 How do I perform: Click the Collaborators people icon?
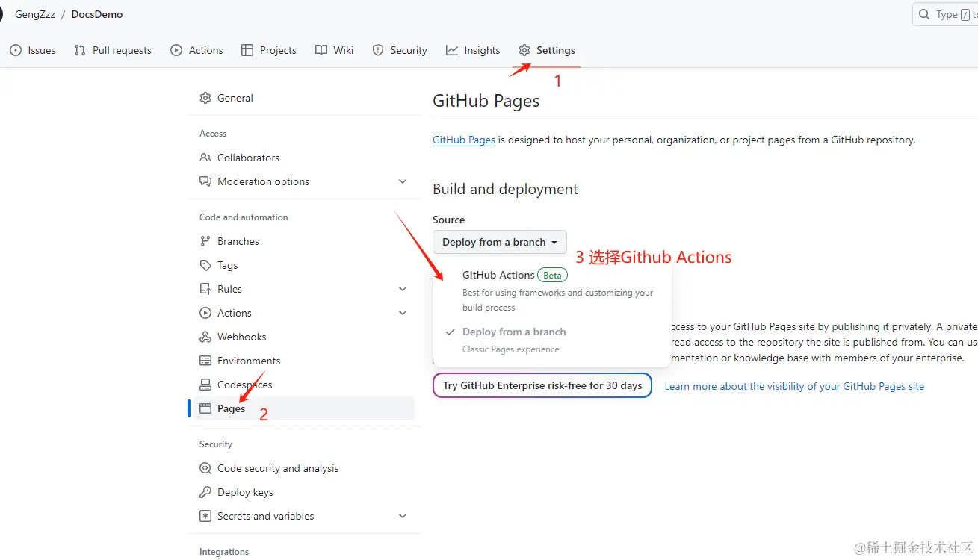[205, 158]
